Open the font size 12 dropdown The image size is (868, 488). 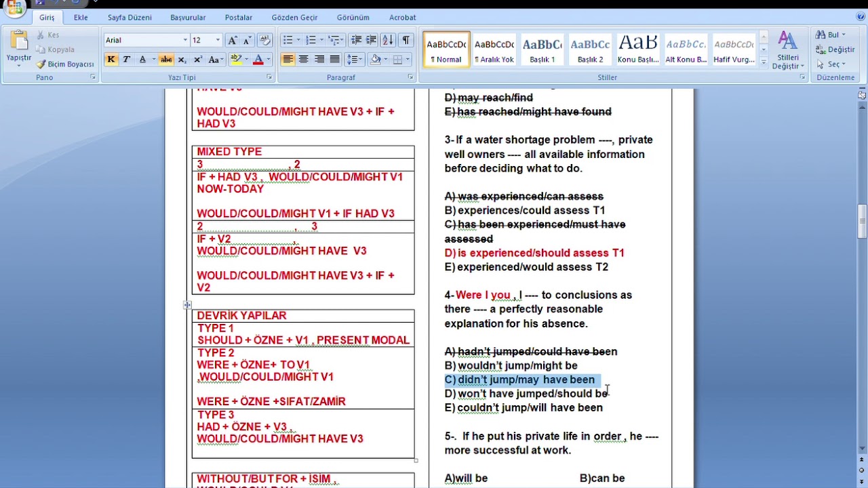[217, 40]
